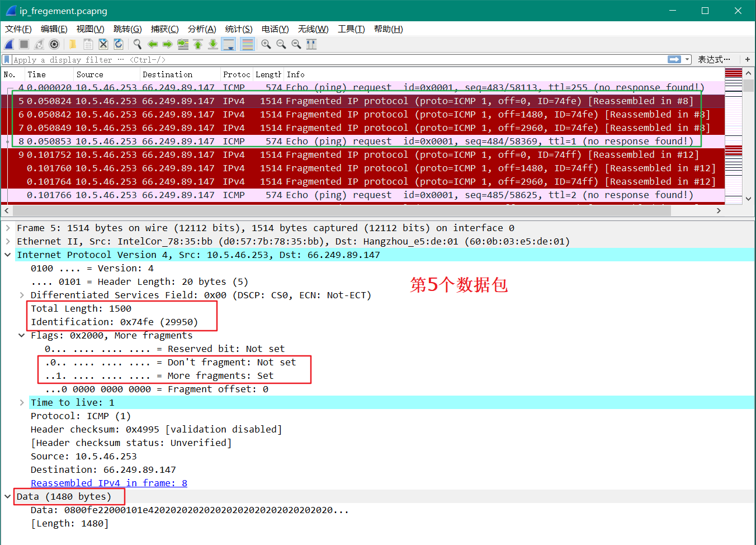
Task: Open the 统计(S) menu
Action: click(x=239, y=29)
